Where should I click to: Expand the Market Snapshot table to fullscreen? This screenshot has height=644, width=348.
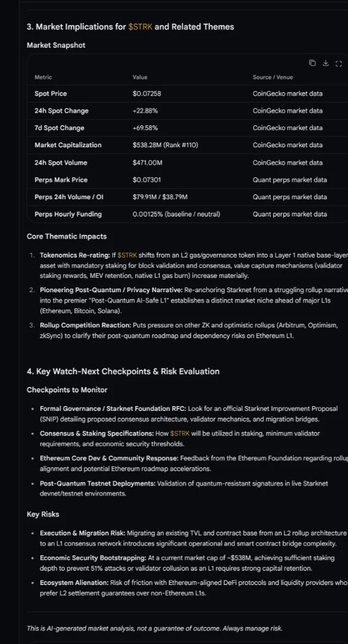[x=338, y=63]
